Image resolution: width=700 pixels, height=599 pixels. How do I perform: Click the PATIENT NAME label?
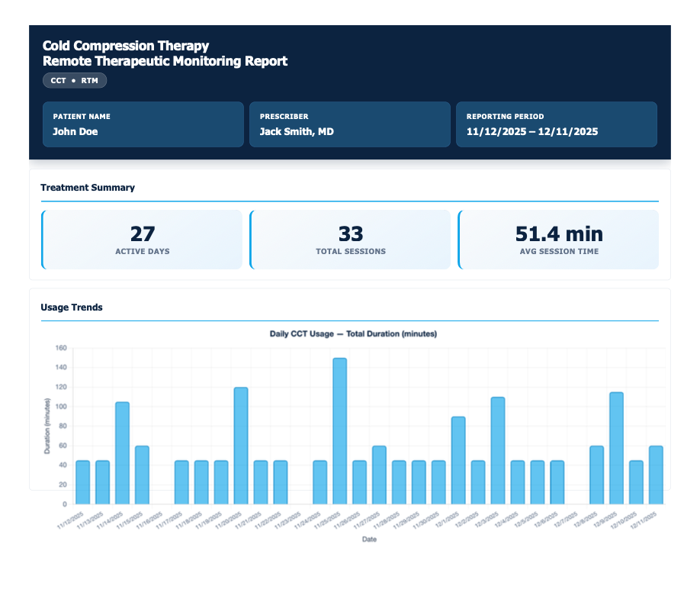pyautogui.click(x=82, y=116)
